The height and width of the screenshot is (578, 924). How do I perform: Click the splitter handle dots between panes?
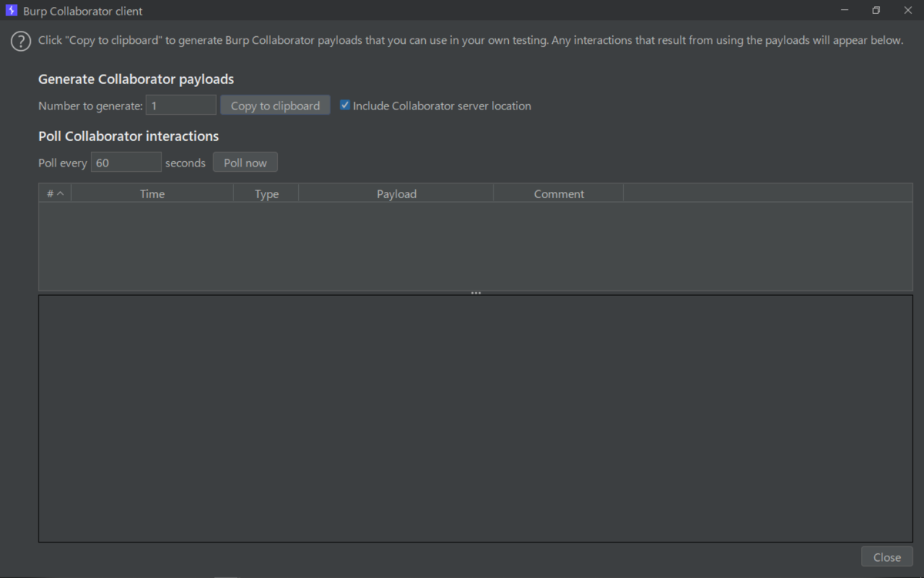(x=476, y=293)
